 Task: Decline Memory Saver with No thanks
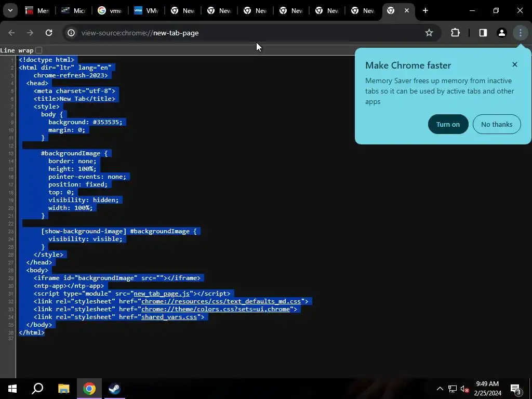click(497, 124)
